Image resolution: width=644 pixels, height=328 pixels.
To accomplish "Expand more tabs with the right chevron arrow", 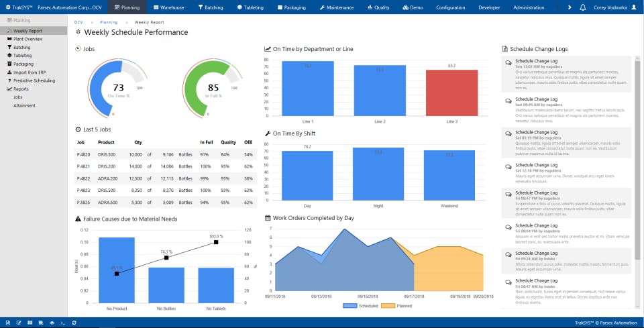I will [570, 7].
